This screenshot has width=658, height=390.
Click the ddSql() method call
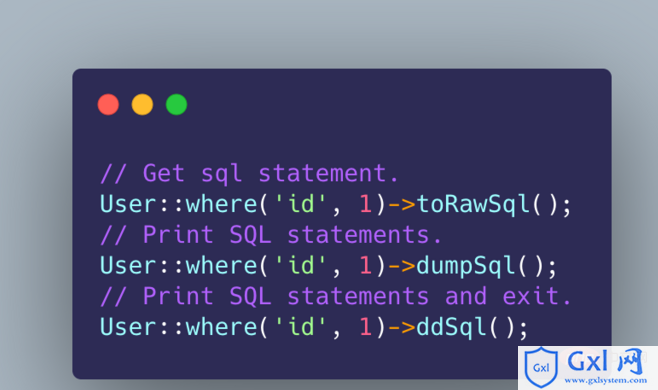pyautogui.click(x=472, y=327)
